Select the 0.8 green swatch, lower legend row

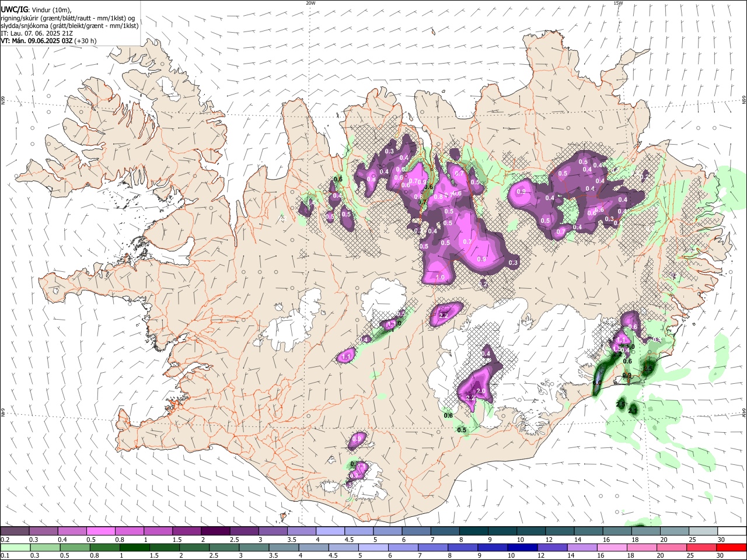click(x=105, y=548)
